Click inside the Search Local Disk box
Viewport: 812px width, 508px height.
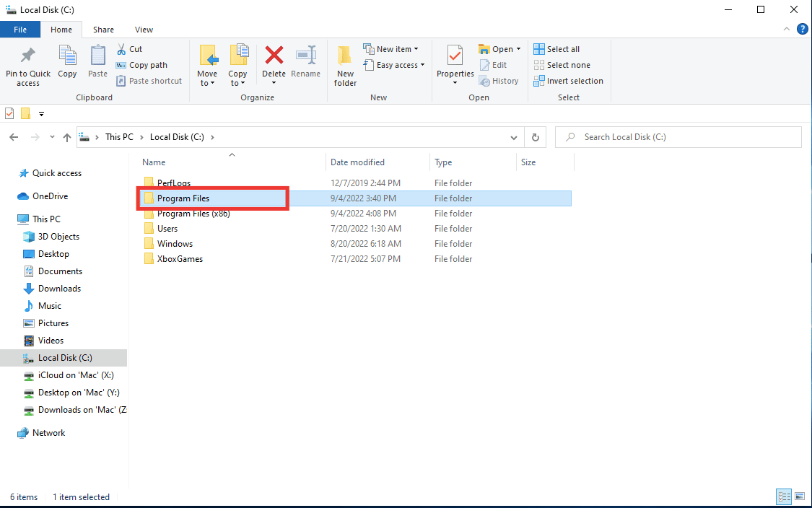pyautogui.click(x=678, y=136)
